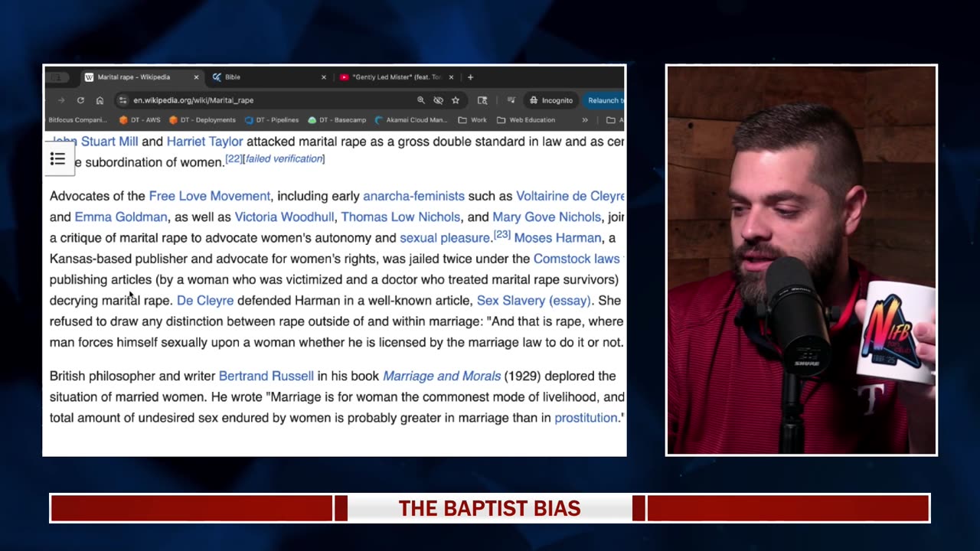Open the Emma Goldman article link
The width and height of the screenshot is (980, 551).
click(x=121, y=217)
